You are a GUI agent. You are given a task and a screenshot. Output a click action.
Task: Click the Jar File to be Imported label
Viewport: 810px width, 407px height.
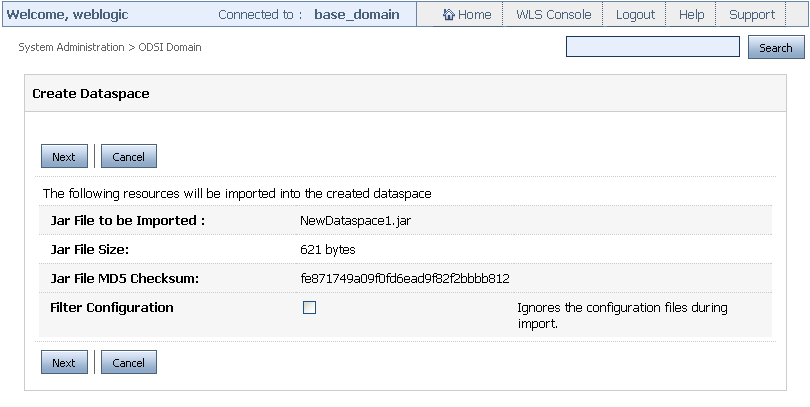tap(128, 221)
